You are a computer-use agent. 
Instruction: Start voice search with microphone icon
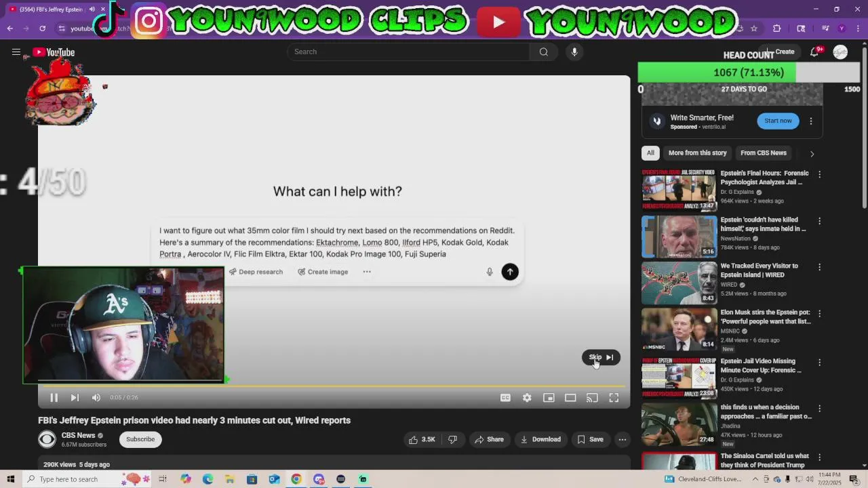tap(574, 52)
